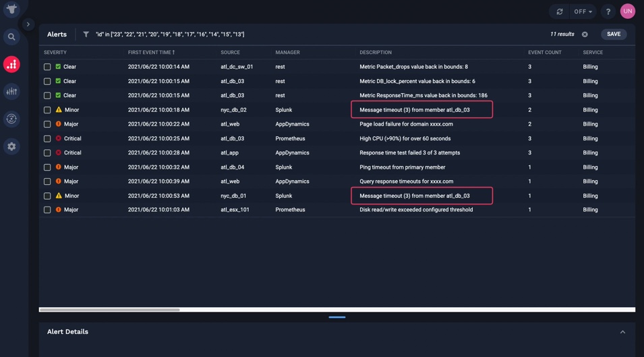The height and width of the screenshot is (357, 644).
Task: Open the circular workflow icon in sidebar
Action: (x=11, y=119)
